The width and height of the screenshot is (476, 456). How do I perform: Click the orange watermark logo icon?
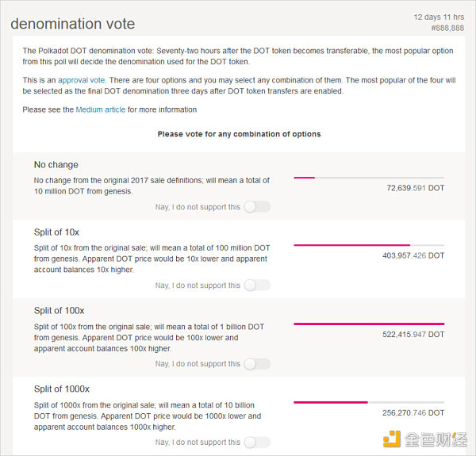coord(392,439)
